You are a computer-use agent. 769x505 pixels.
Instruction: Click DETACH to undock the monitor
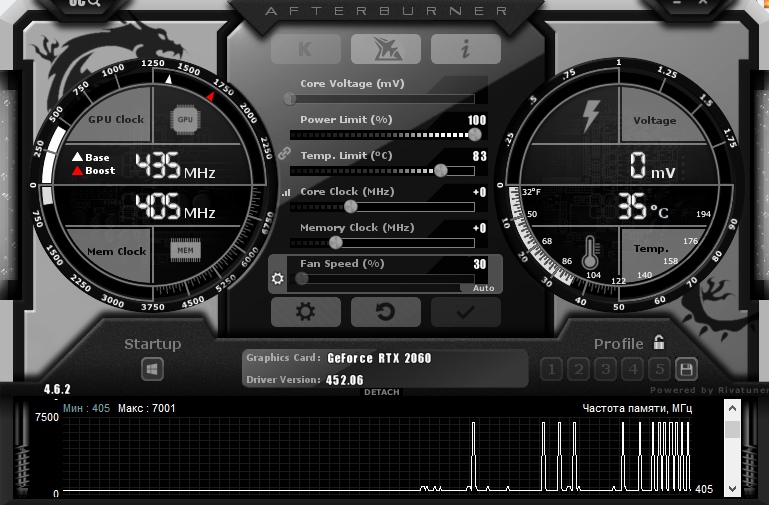click(x=382, y=392)
